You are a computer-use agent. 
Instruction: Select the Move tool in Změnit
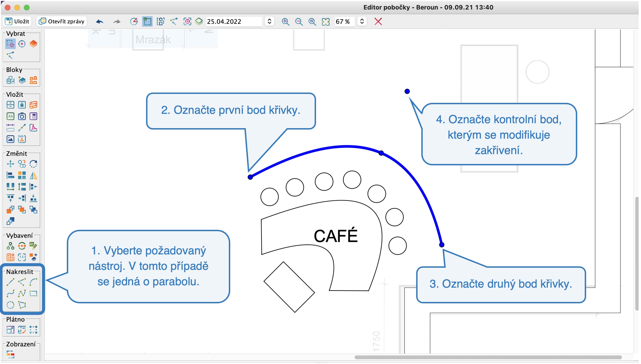click(x=10, y=164)
